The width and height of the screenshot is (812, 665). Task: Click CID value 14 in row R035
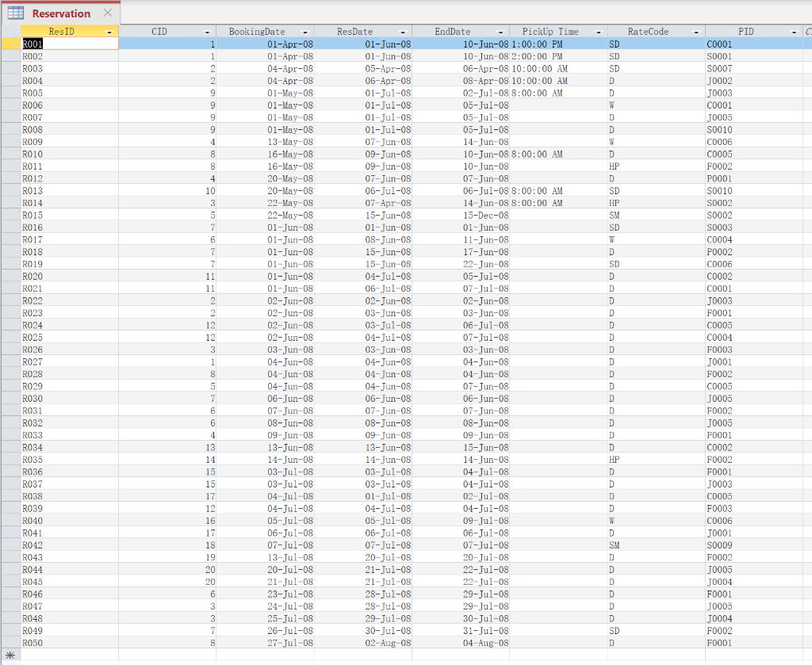pos(167,460)
